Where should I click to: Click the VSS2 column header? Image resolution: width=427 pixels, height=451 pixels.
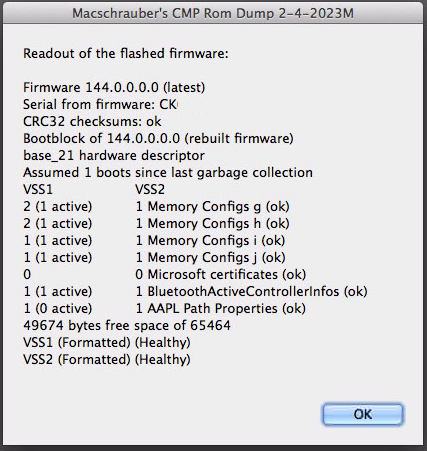coord(150,190)
